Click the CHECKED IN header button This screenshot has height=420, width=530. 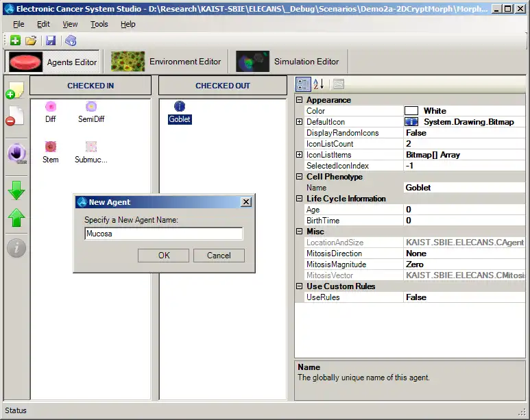pyautogui.click(x=91, y=86)
